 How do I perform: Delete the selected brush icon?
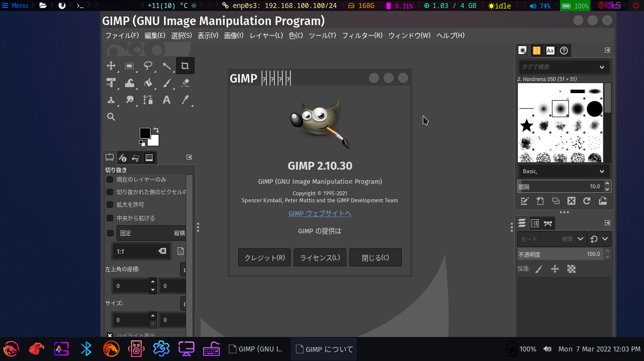571,201
